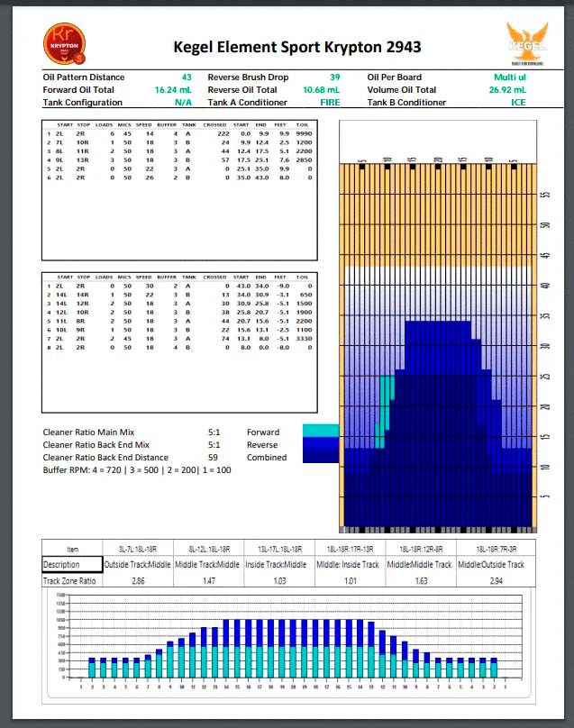
Task: Click the Kegel phoenix logo
Action: (x=527, y=44)
